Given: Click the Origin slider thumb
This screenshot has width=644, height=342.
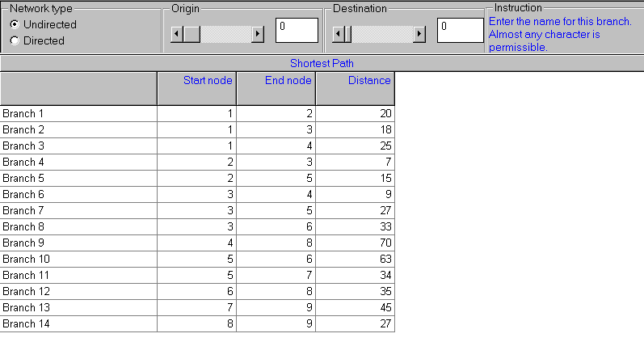Looking at the screenshot, I should pyautogui.click(x=192, y=34).
